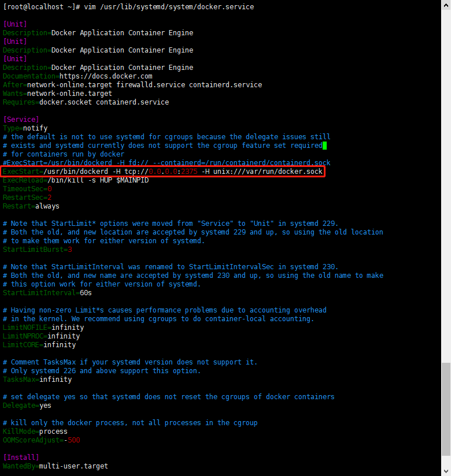Click the '[Install]' section header
This screenshot has height=476, width=451.
[21, 458]
